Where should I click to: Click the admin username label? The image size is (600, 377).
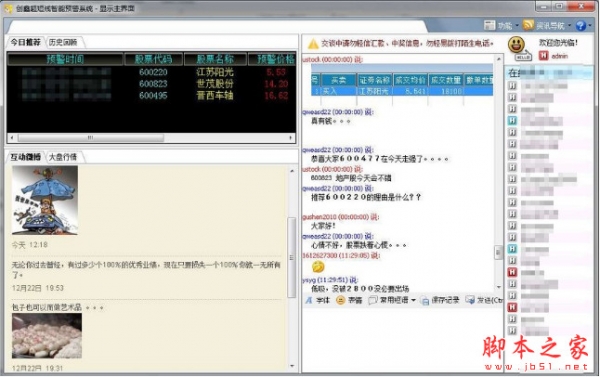coord(559,56)
